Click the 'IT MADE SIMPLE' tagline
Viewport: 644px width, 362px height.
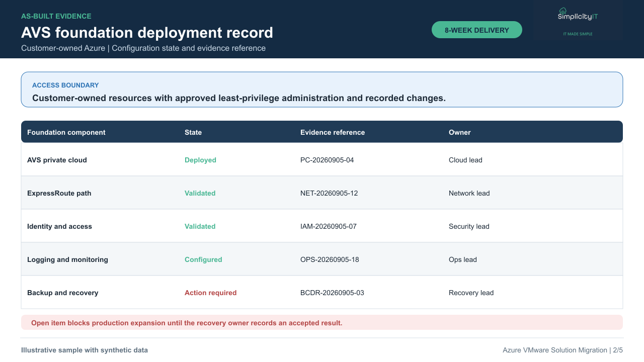[578, 34]
